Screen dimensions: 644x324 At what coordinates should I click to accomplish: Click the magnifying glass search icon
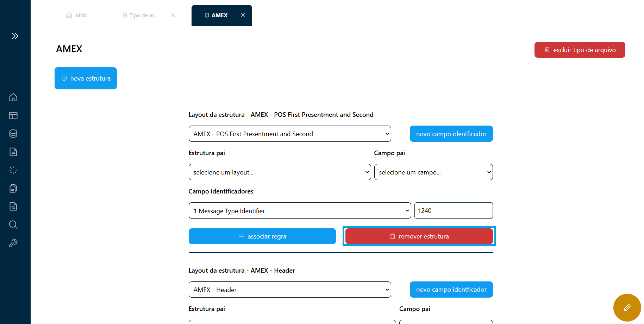13,225
